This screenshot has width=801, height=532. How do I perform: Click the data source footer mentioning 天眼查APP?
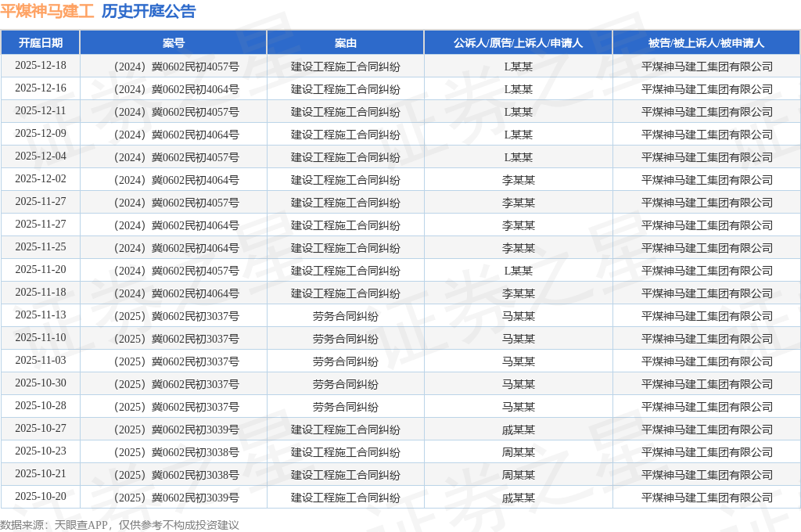120,525
